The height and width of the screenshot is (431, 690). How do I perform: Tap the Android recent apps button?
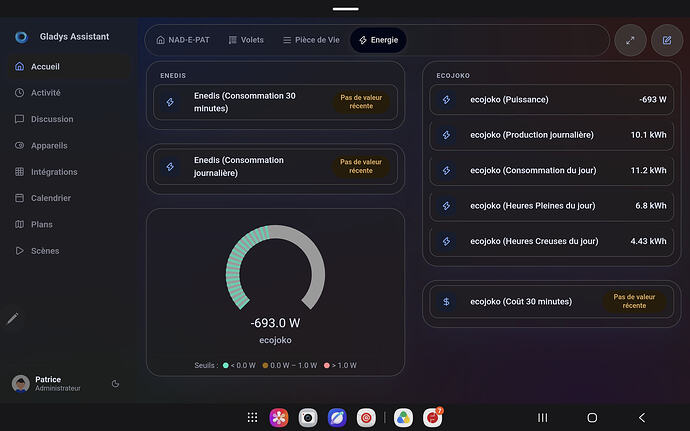543,417
